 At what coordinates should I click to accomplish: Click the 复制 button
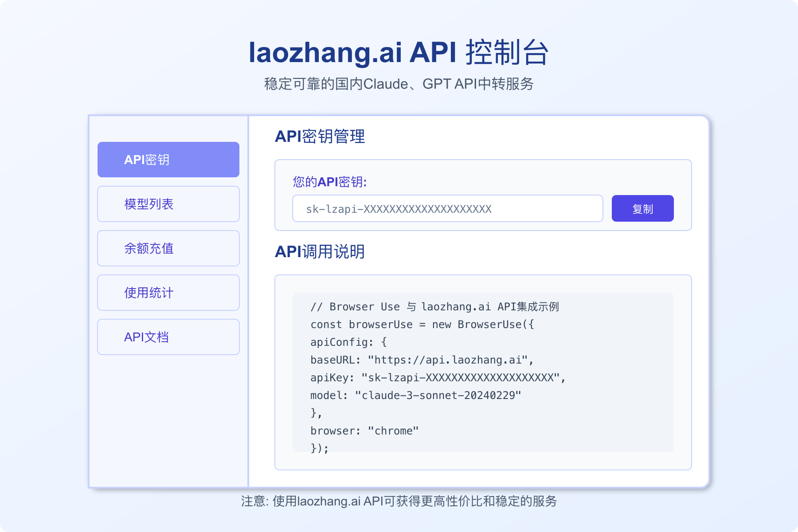(x=643, y=208)
